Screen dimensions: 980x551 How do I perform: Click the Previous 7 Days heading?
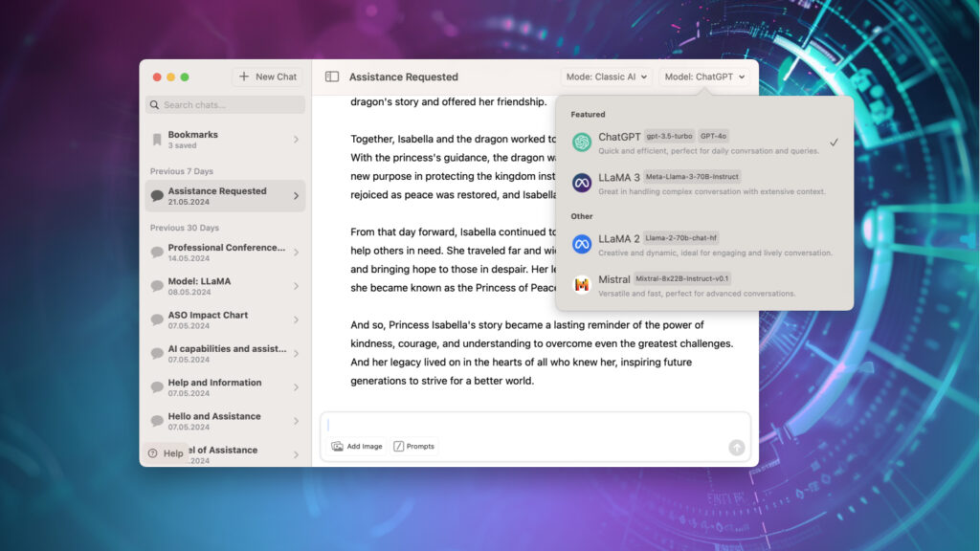click(x=181, y=171)
